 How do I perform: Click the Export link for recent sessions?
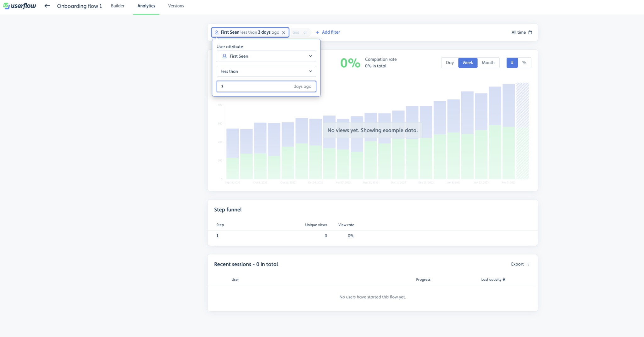(x=517, y=264)
